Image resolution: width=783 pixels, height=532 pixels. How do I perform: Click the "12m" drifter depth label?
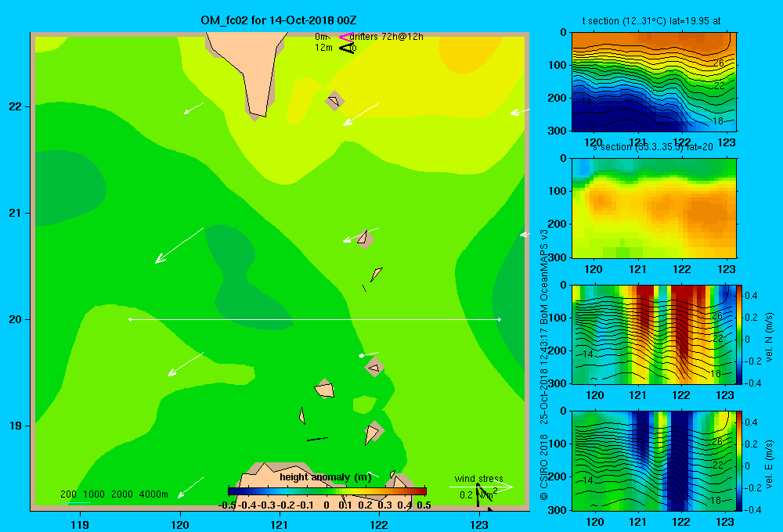pos(323,48)
